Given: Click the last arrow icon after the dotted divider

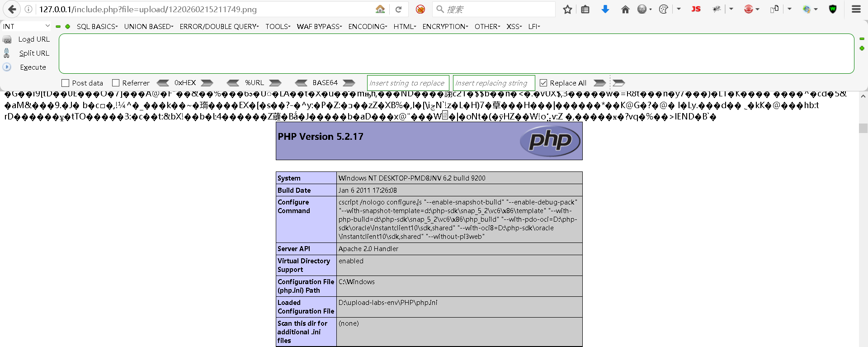Looking at the screenshot, I should point(619,83).
